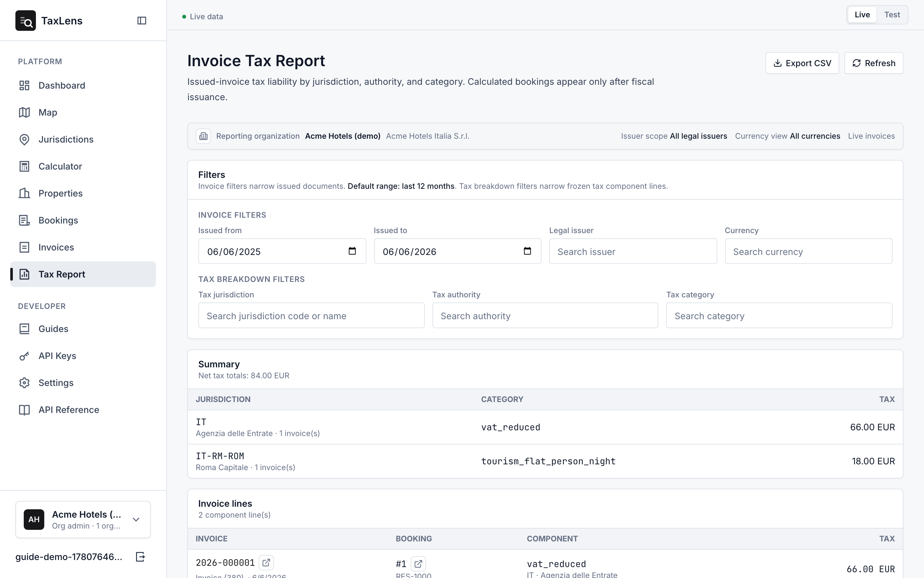
Task: Click the CATEGORY column header
Action: coord(502,399)
